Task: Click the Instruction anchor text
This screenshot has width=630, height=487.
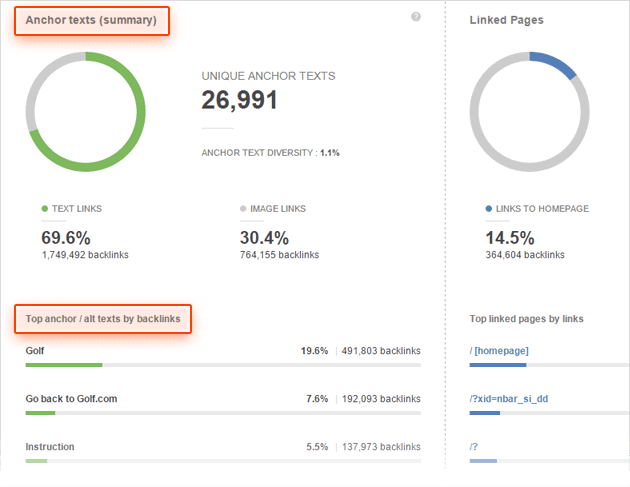Action: click(x=50, y=447)
